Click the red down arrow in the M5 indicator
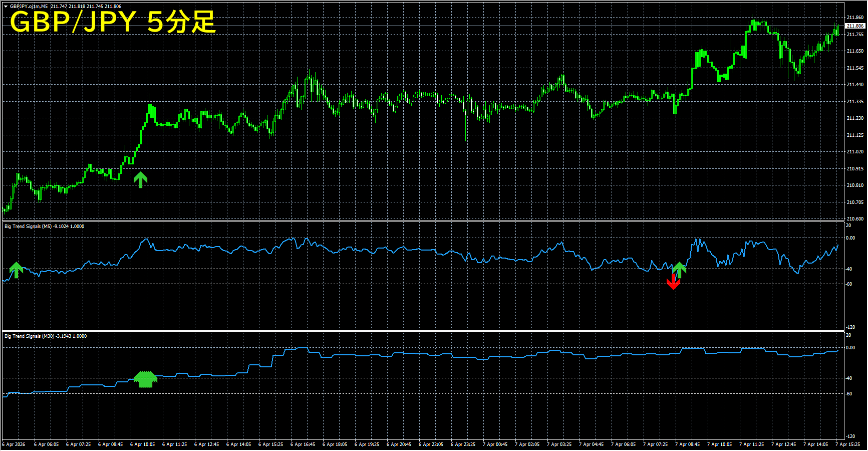Viewport: 868px width, 451px height. click(x=673, y=283)
